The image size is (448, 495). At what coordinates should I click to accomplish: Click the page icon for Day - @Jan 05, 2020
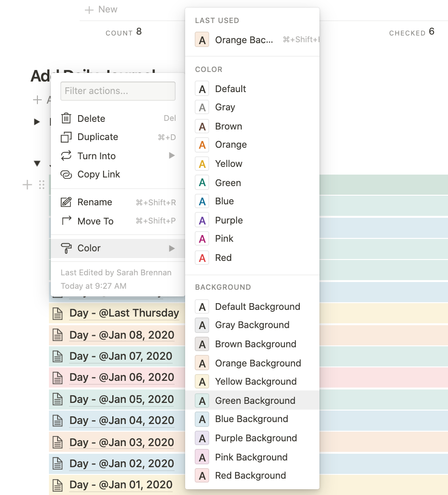[58, 399]
